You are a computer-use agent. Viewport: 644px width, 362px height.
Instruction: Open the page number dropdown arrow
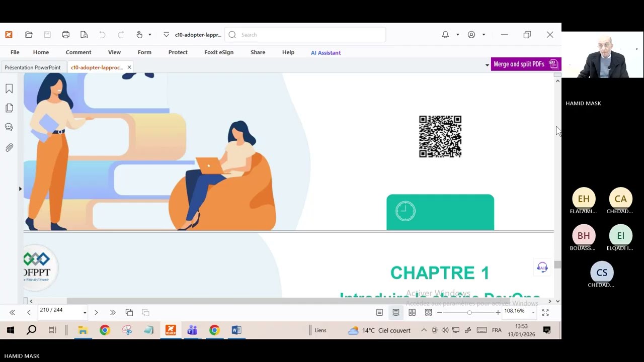pos(85,313)
